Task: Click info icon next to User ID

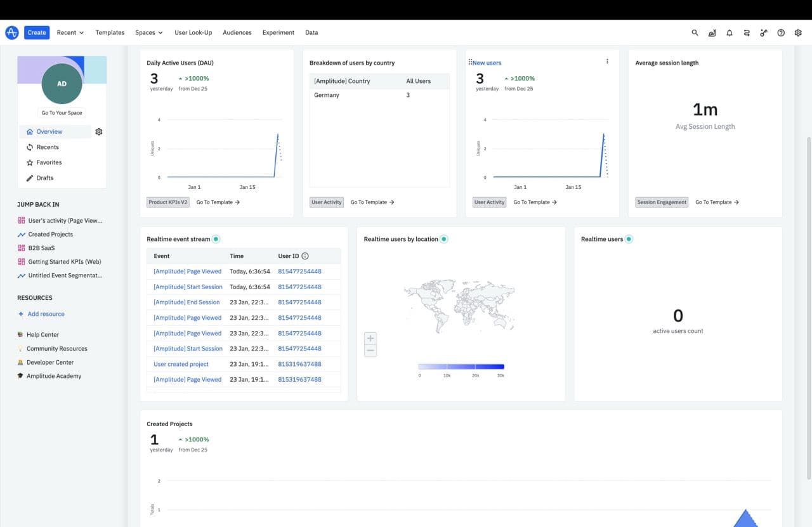Action: point(305,256)
